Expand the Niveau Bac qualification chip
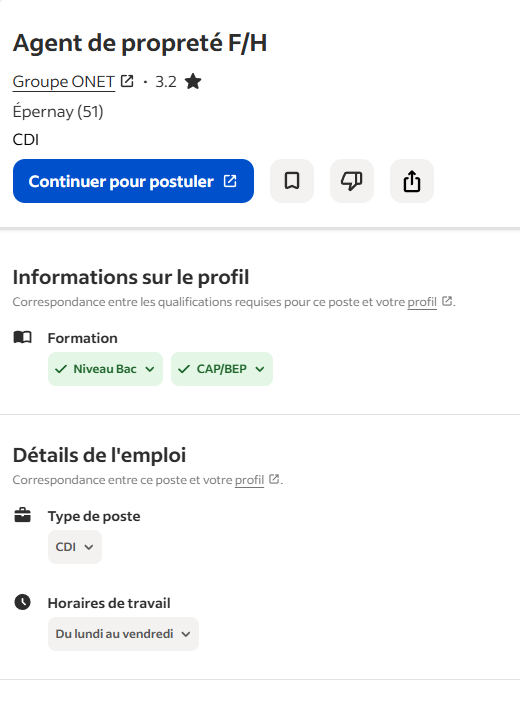Screen dimensions: 520x703 (x=105, y=369)
